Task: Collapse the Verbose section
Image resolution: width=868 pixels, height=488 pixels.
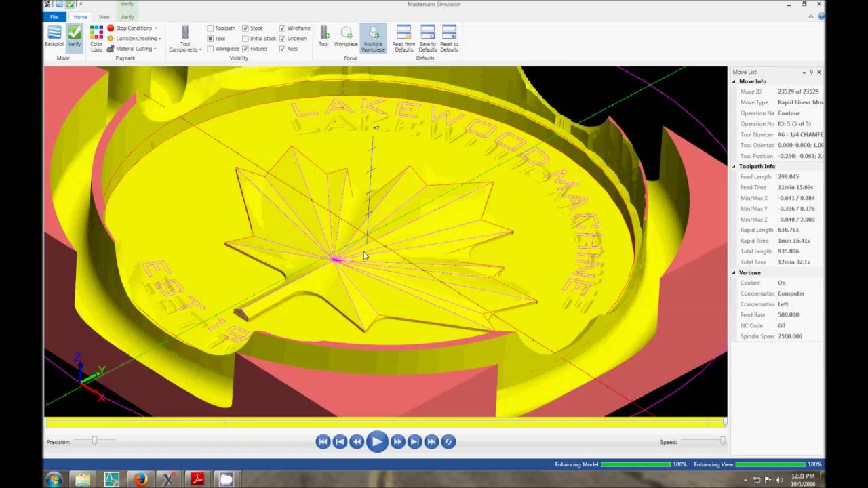Action: 734,272
